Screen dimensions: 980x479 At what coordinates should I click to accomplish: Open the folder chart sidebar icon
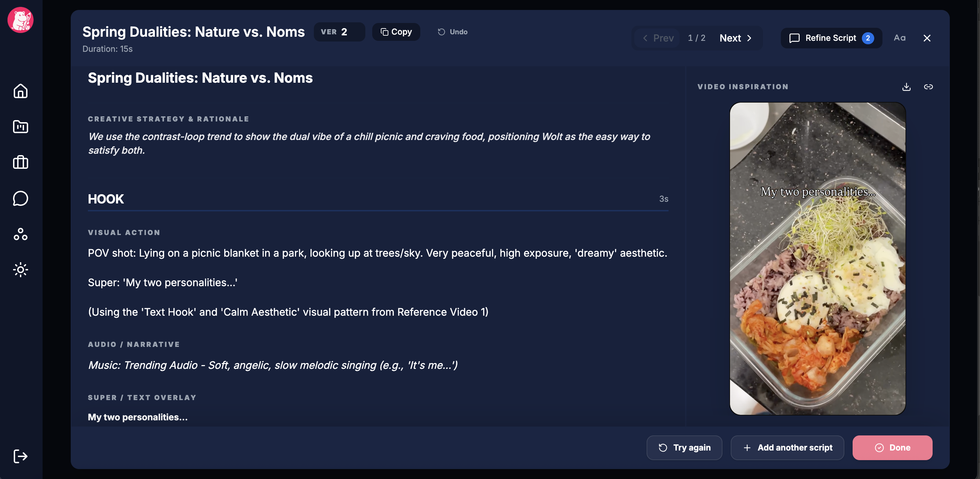[x=21, y=127]
